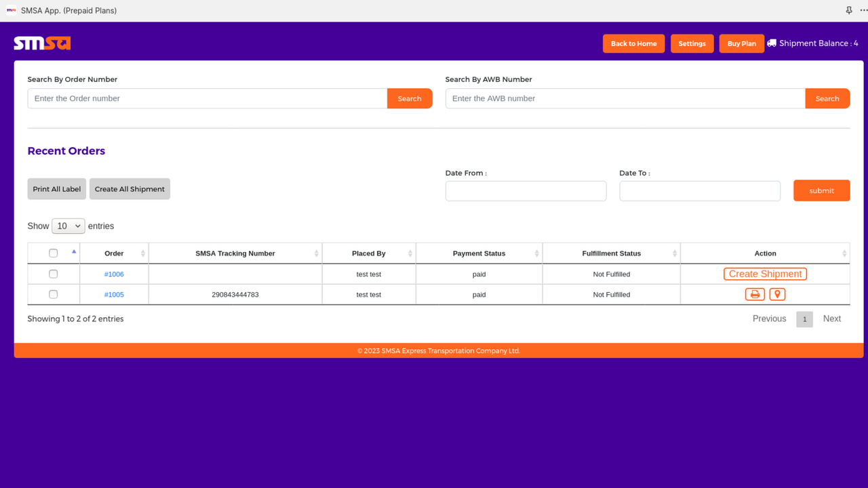
Task: Check the box for order #1006
Action: coord(54,274)
